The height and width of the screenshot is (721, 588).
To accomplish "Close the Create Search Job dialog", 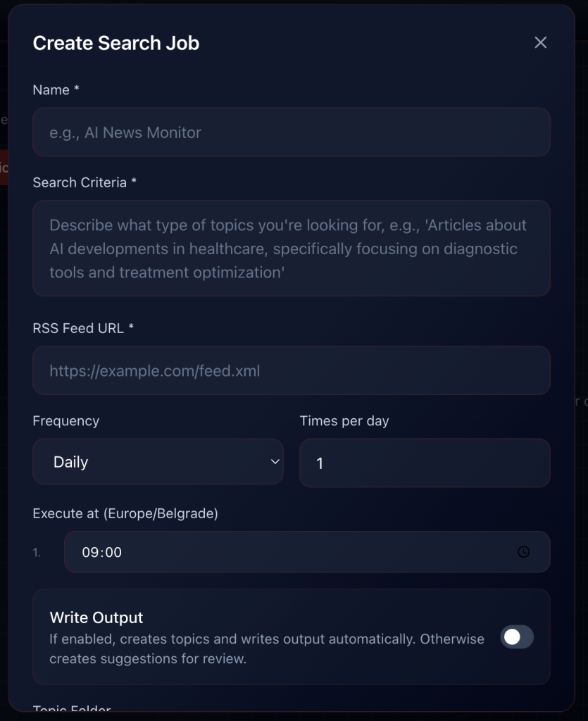I will coord(540,43).
